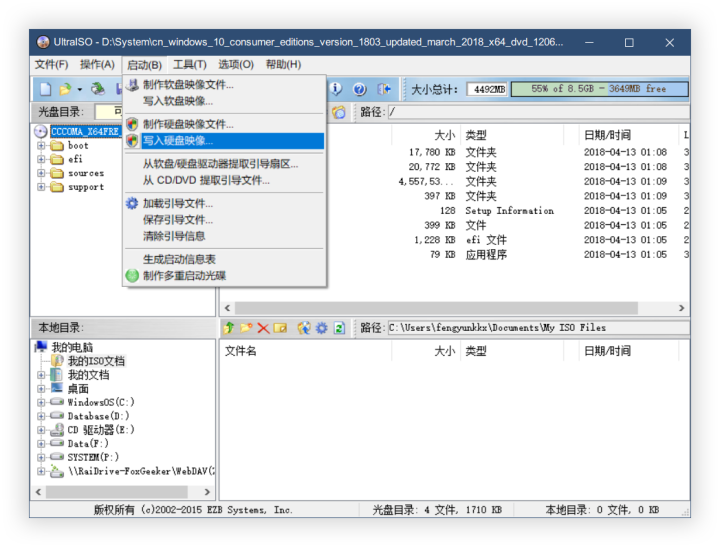Expand the boot folder in disc tree
The image size is (720, 547).
tap(41, 146)
